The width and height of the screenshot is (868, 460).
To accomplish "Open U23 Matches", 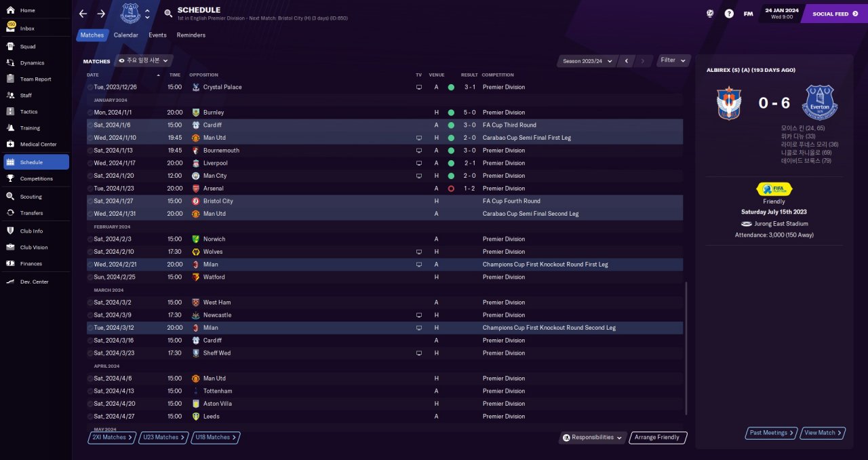I will tap(163, 438).
